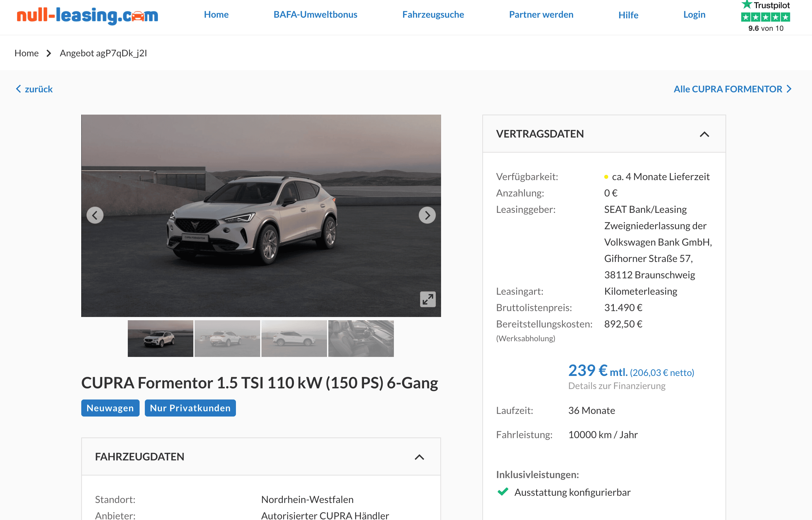Show the next car photo

coord(427,215)
